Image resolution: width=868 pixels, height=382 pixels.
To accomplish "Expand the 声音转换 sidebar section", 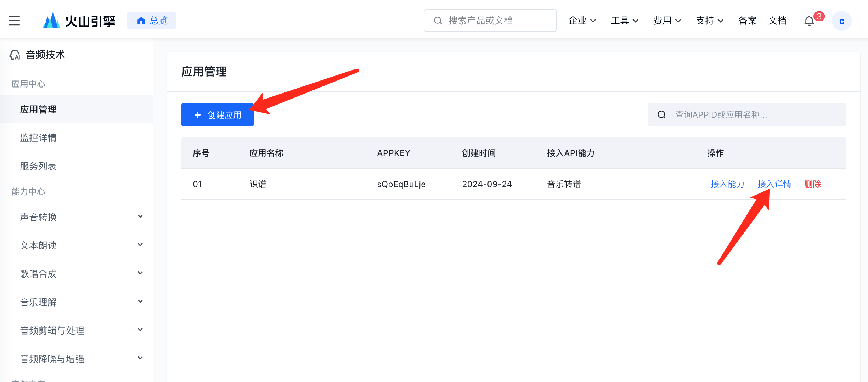I will point(140,217).
